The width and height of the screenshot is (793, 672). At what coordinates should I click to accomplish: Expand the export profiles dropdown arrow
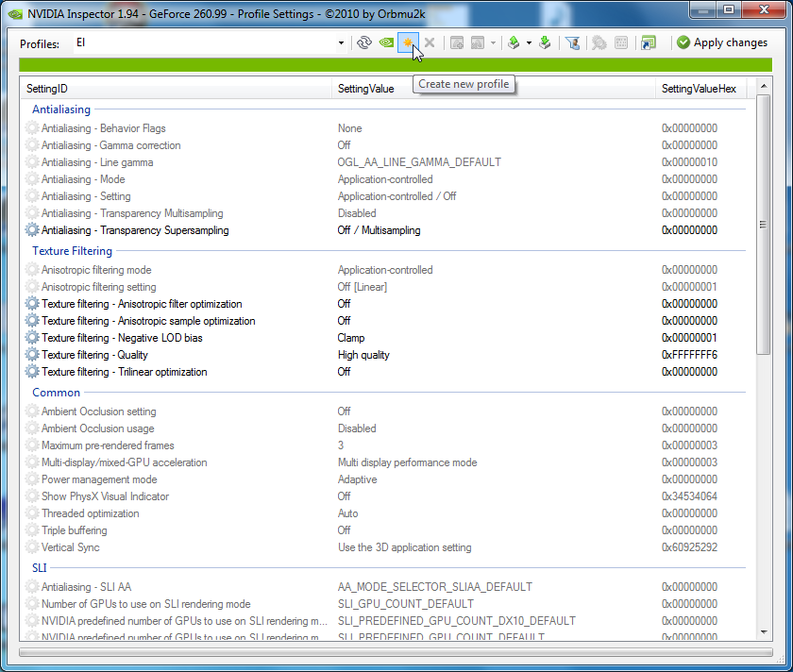point(529,43)
